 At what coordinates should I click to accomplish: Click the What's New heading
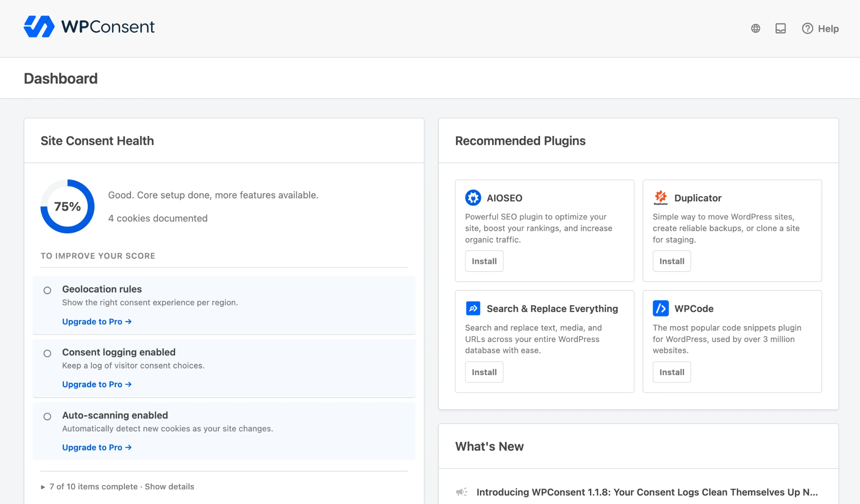(489, 446)
